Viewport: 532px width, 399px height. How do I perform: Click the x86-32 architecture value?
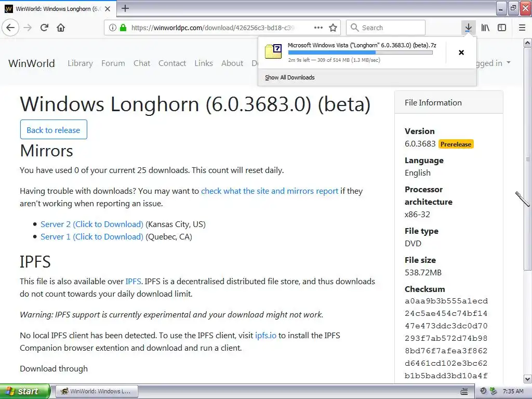[417, 215]
